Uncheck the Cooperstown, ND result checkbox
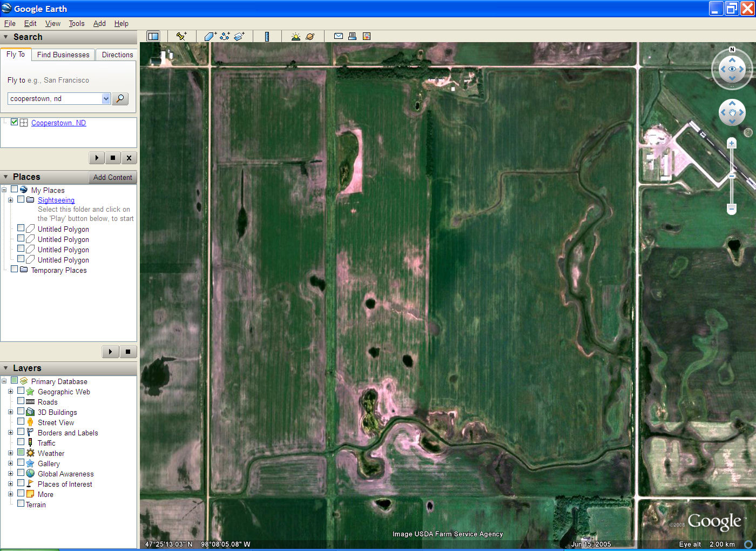Screen dimensions: 756x551 15,122
